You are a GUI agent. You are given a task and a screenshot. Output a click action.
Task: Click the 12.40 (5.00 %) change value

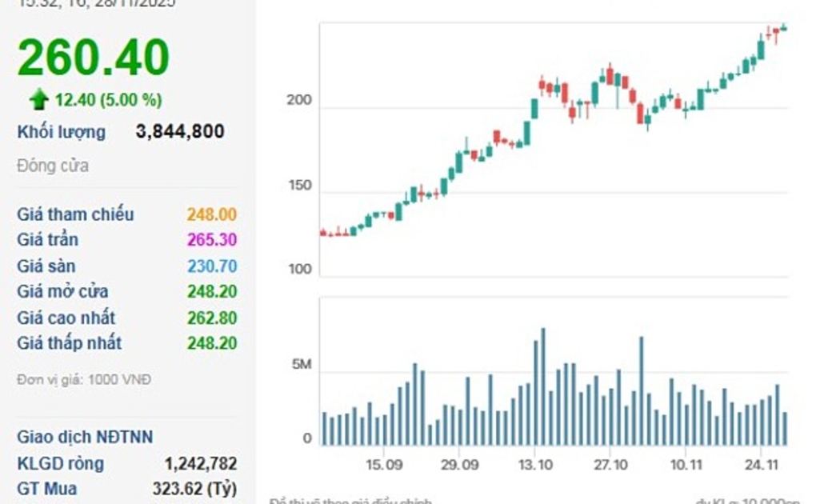click(108, 100)
